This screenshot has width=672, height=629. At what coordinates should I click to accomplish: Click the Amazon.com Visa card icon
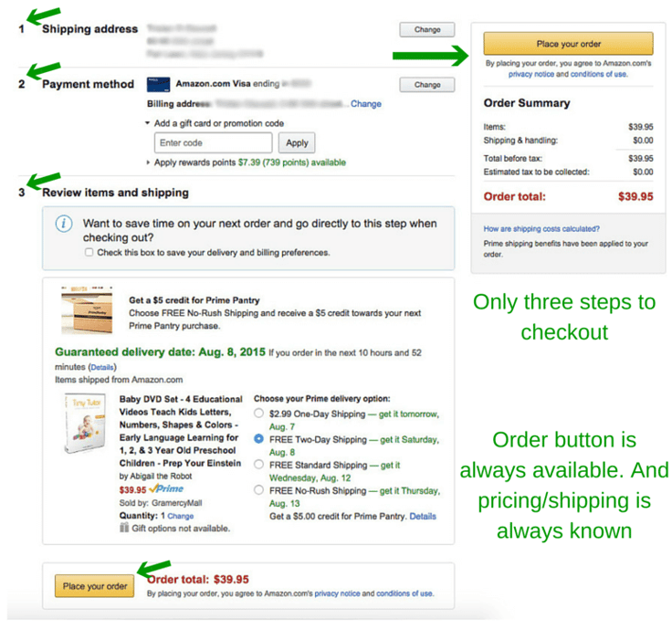coord(158,84)
